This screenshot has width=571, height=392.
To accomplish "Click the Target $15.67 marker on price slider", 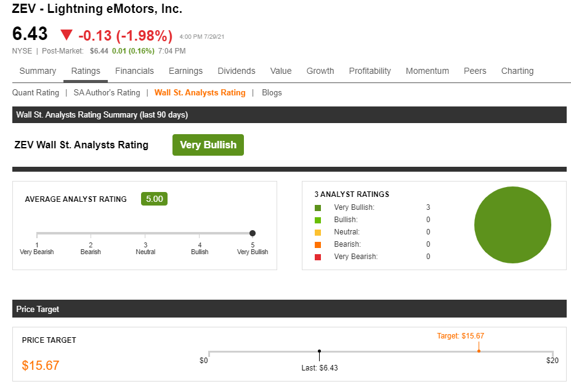I will pos(479,350).
